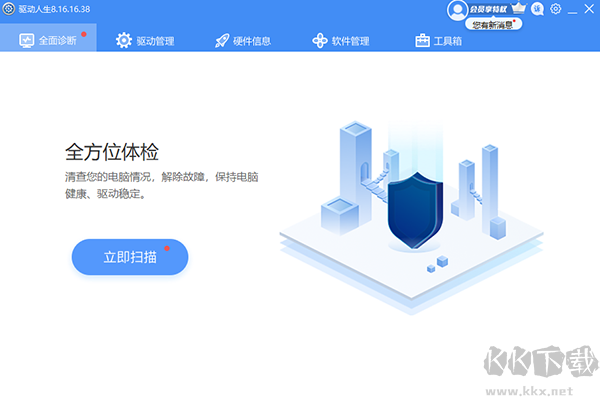Start scanning with the 立即扫描 button
Screen dimensions: 600x398
pos(130,257)
